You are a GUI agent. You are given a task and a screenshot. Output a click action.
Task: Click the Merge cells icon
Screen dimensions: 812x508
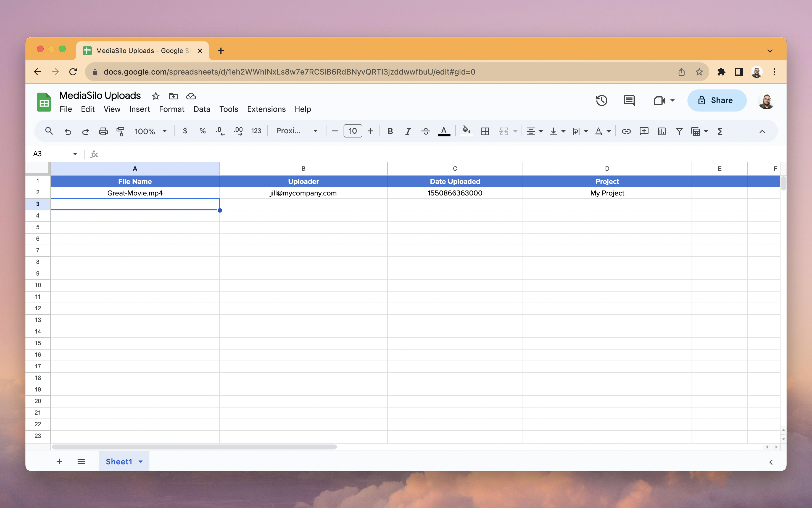[503, 131]
